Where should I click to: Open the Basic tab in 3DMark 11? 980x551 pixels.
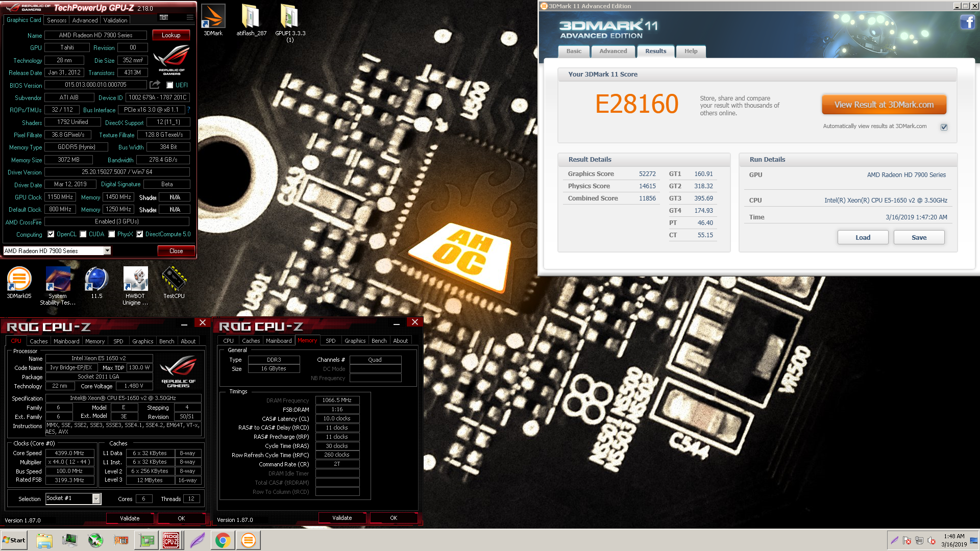(x=574, y=51)
